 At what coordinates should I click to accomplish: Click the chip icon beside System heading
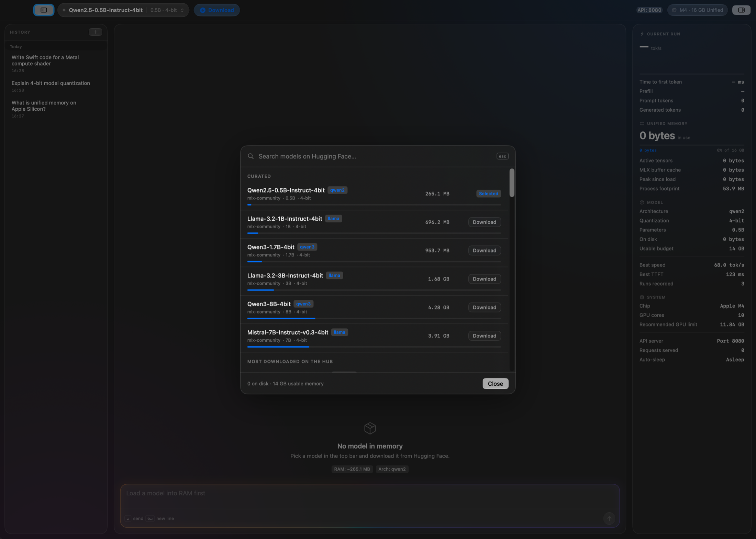642,297
